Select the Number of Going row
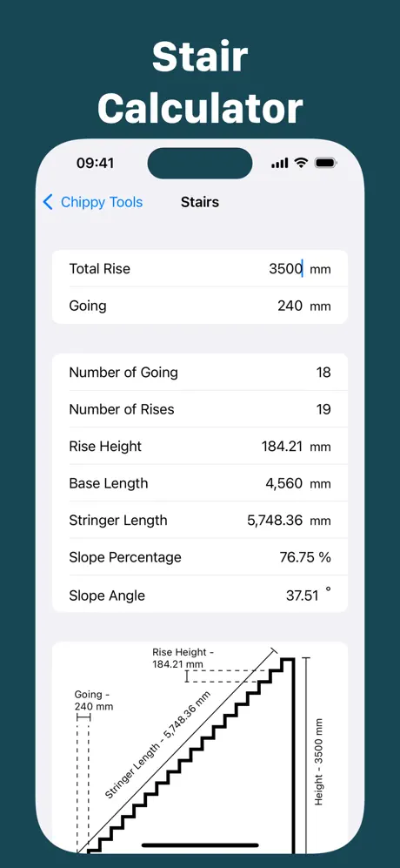Image resolution: width=400 pixels, height=868 pixels. 200,373
